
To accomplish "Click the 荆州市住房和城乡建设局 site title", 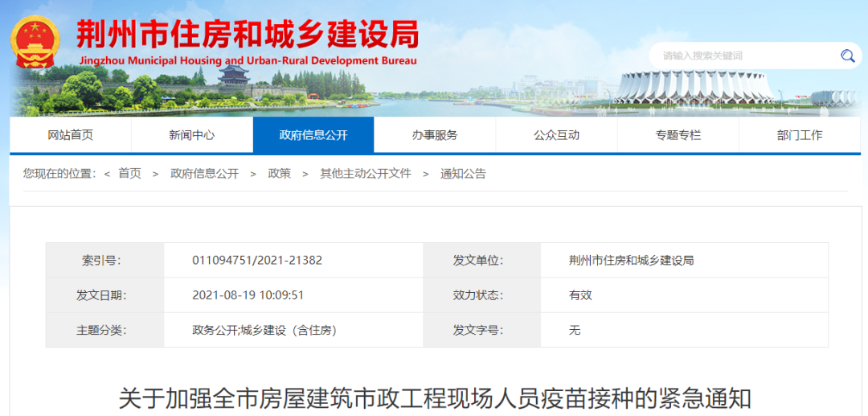I will 248,36.
